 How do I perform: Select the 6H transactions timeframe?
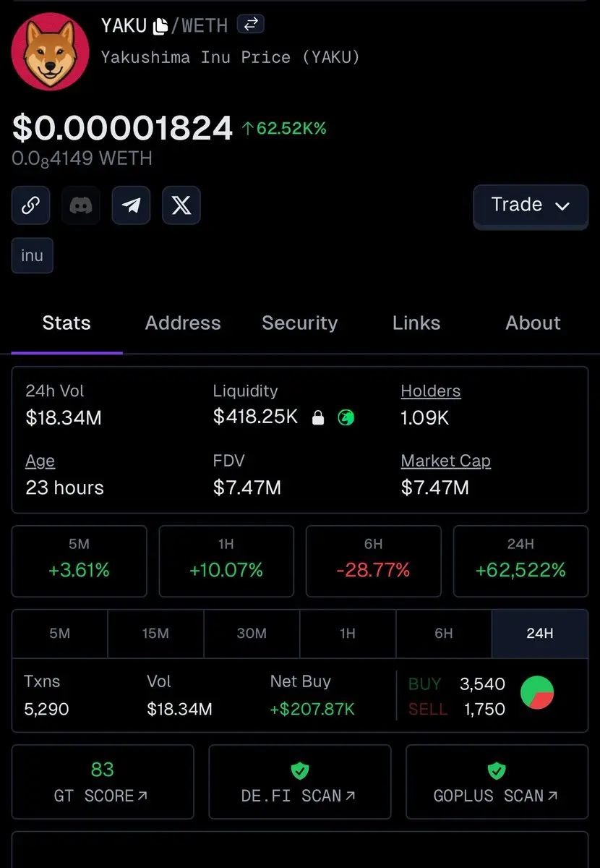point(444,634)
